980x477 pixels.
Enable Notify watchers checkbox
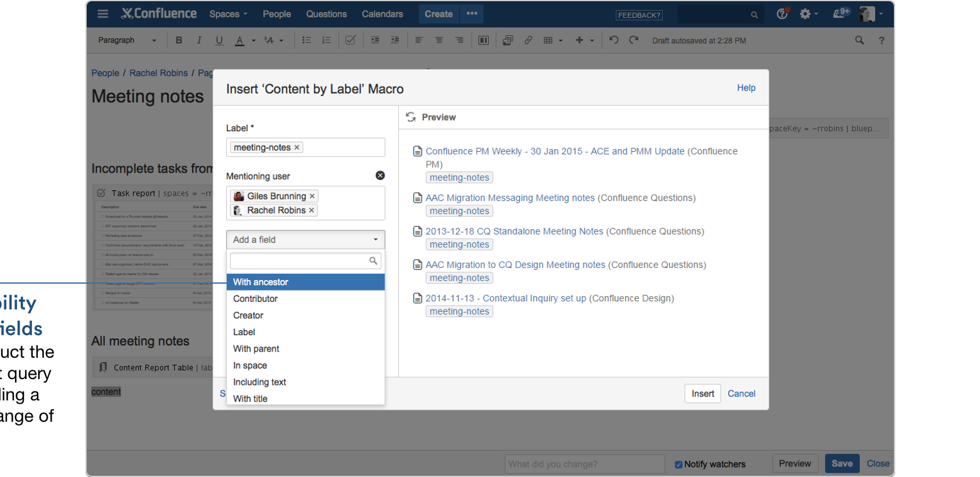(678, 464)
